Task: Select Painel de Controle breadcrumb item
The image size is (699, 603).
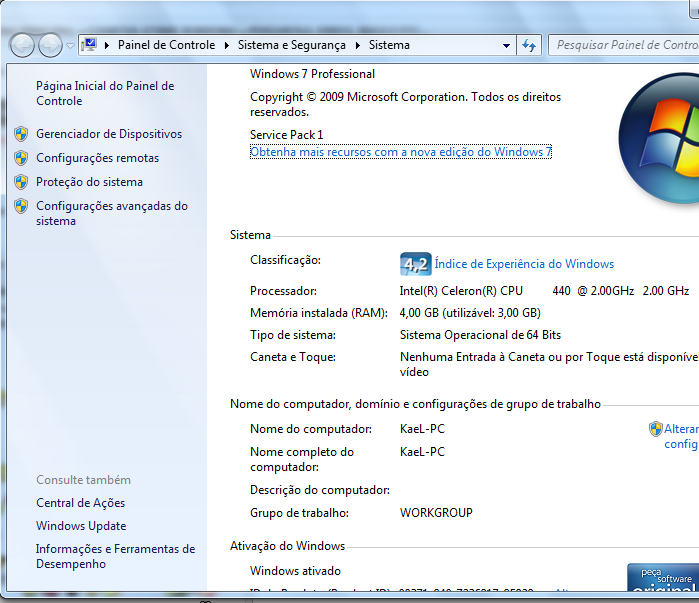Action: point(166,45)
